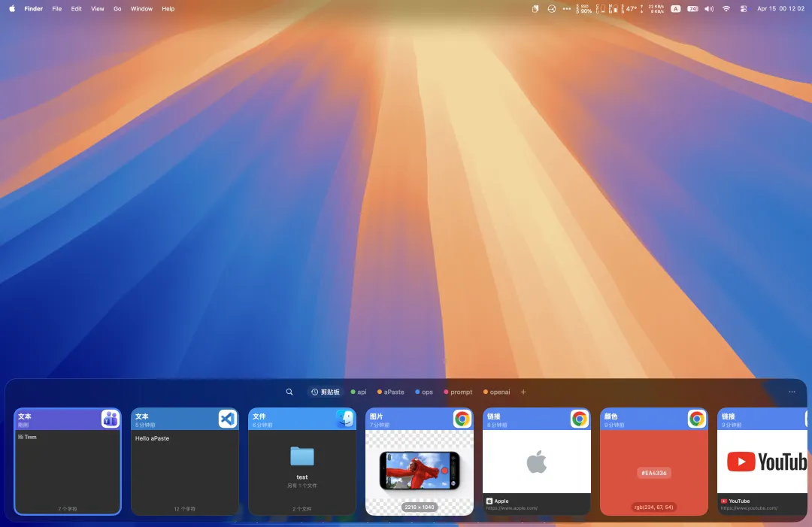Click the SSD 90% status item

(x=584, y=9)
